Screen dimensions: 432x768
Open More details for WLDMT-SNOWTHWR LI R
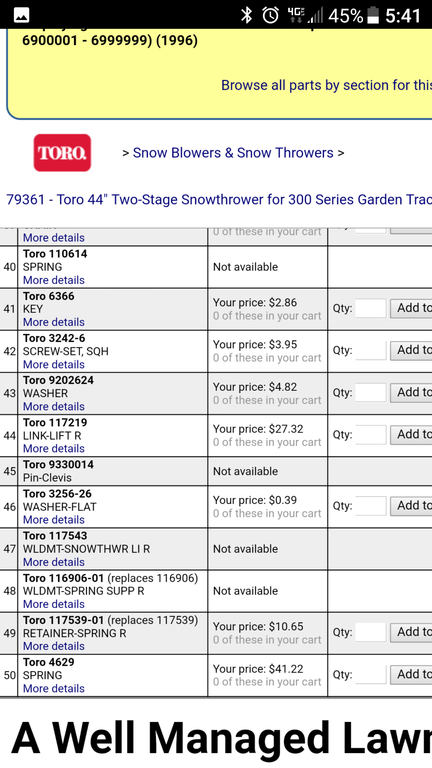[x=54, y=562]
